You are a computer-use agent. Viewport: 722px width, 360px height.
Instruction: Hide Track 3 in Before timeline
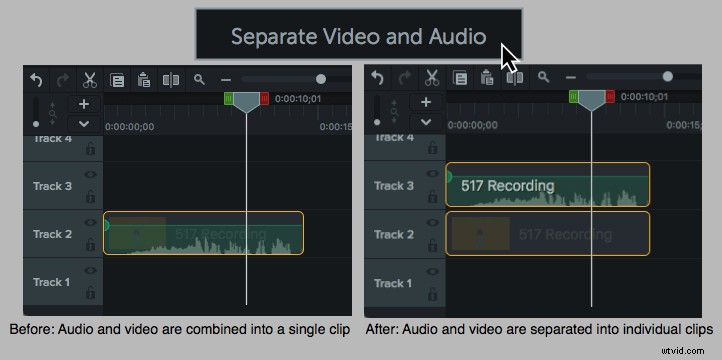[x=91, y=174]
